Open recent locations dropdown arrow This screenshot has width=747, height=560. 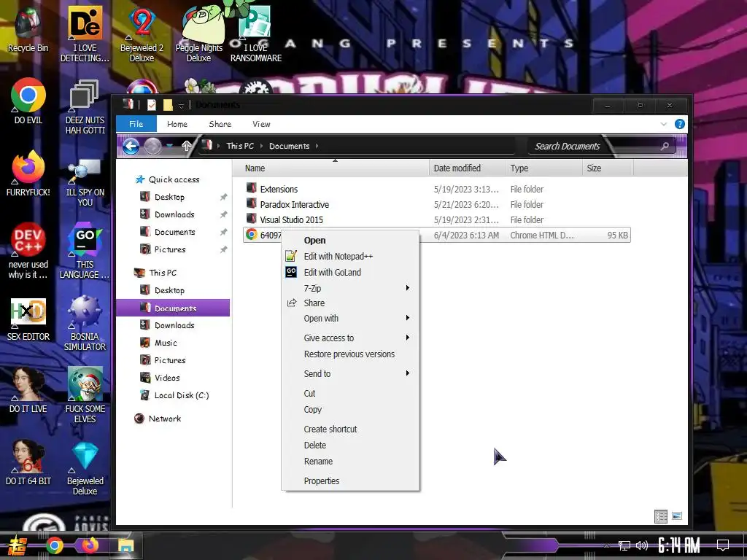169,146
